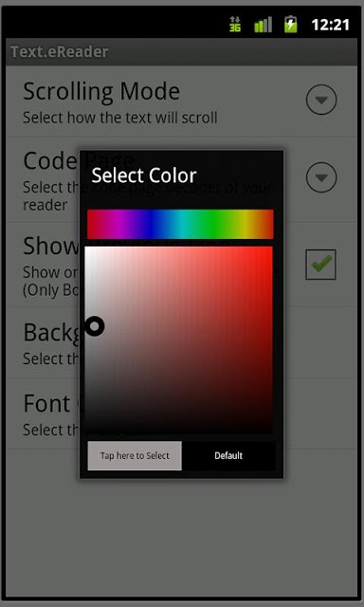Click the saturation-brightness color square
Image resolution: width=364 pixels, height=607 pixels.
pos(179,340)
